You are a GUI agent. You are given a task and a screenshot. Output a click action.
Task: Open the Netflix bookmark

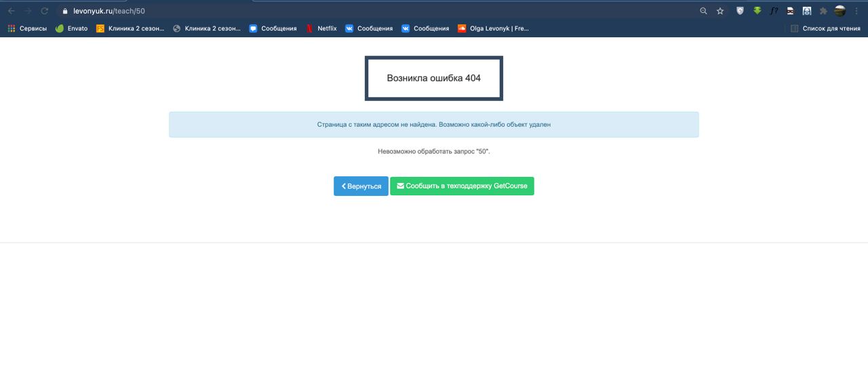[321, 28]
